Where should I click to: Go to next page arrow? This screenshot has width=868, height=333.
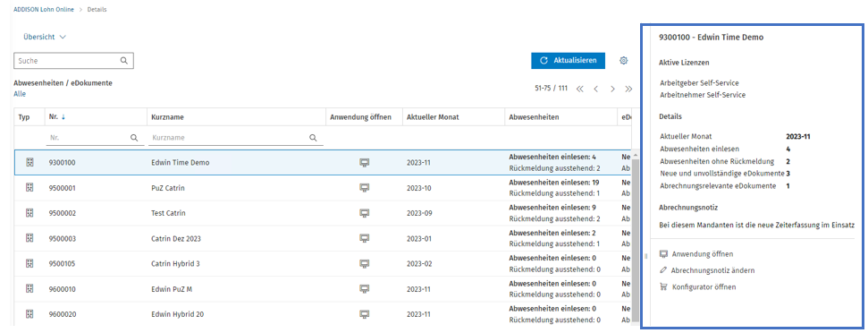click(612, 89)
